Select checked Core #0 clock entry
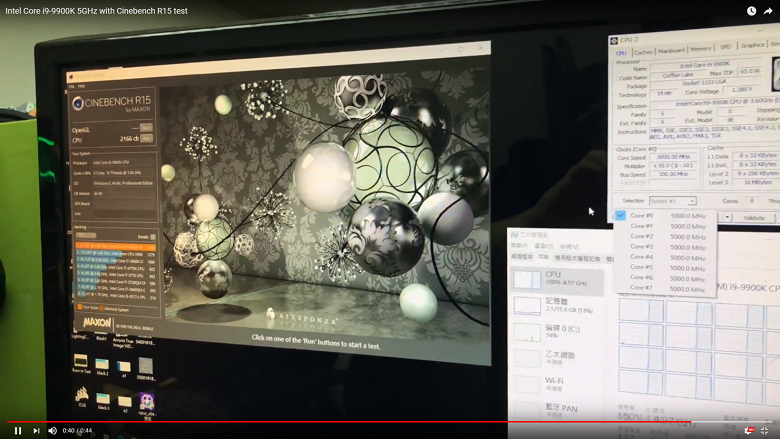The height and width of the screenshot is (439, 780). point(665,216)
